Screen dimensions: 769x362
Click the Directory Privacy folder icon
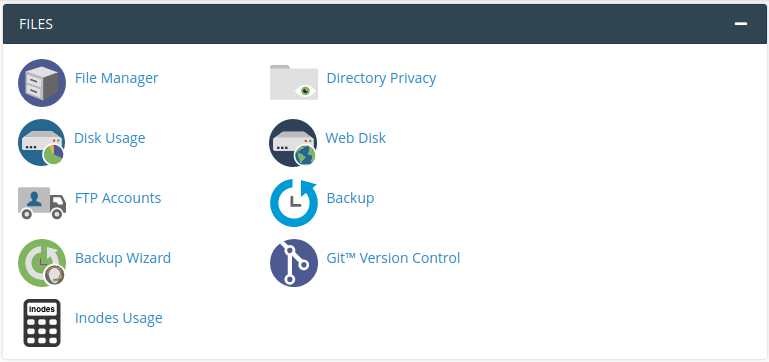(294, 82)
